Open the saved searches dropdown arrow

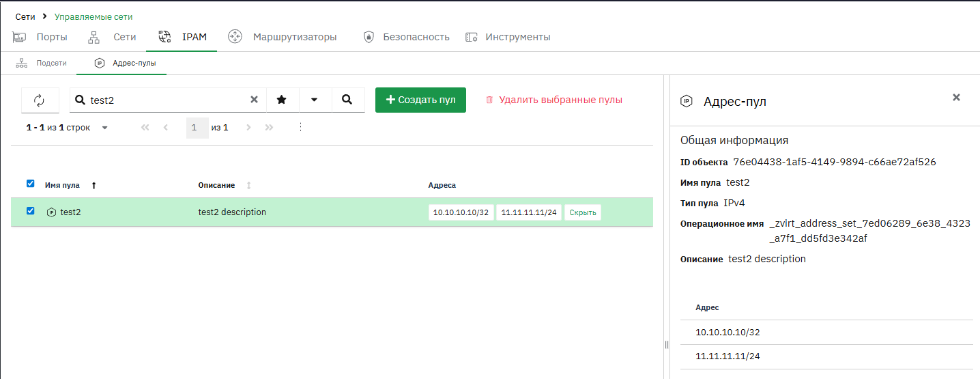coord(314,100)
